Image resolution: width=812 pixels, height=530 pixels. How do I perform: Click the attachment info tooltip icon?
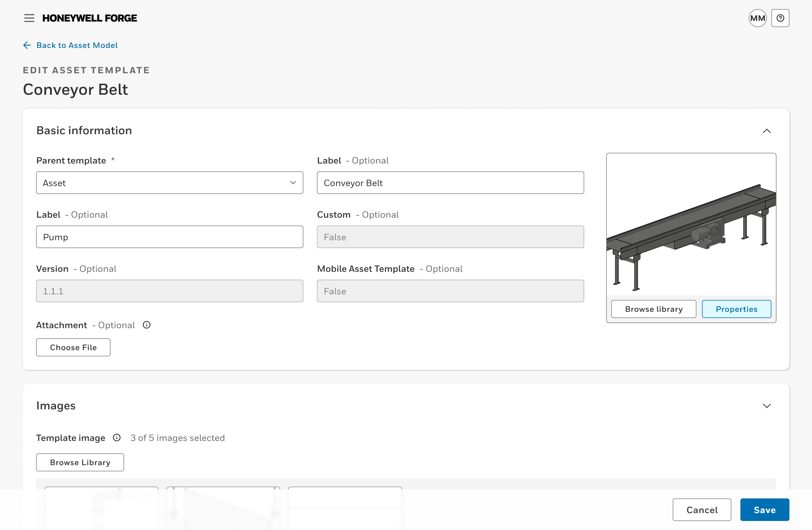(147, 325)
